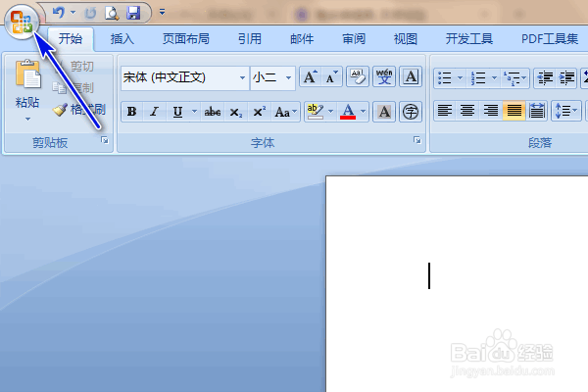Customize the Quick Access Toolbar
This screenshot has height=392, width=588.
(162, 13)
